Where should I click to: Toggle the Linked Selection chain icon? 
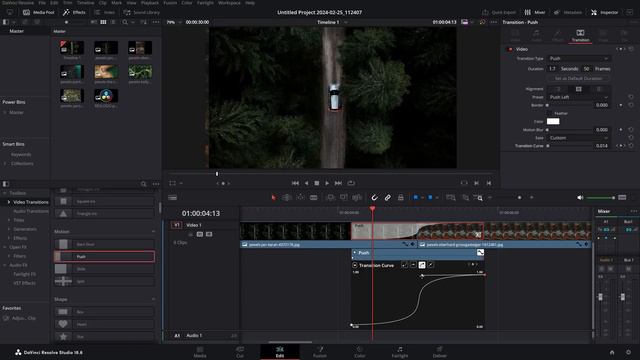(x=387, y=198)
